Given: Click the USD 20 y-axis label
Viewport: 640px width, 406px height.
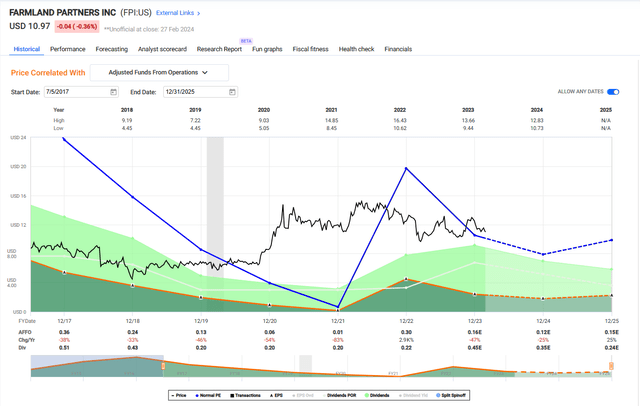Looking at the screenshot, I should click(18, 166).
